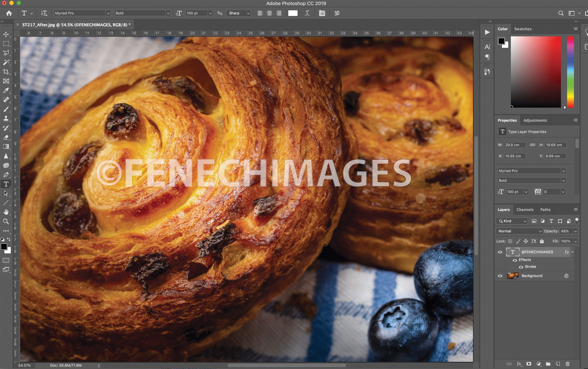Open the Normal blend mode dropdown
The image size is (588, 369).
[519, 231]
